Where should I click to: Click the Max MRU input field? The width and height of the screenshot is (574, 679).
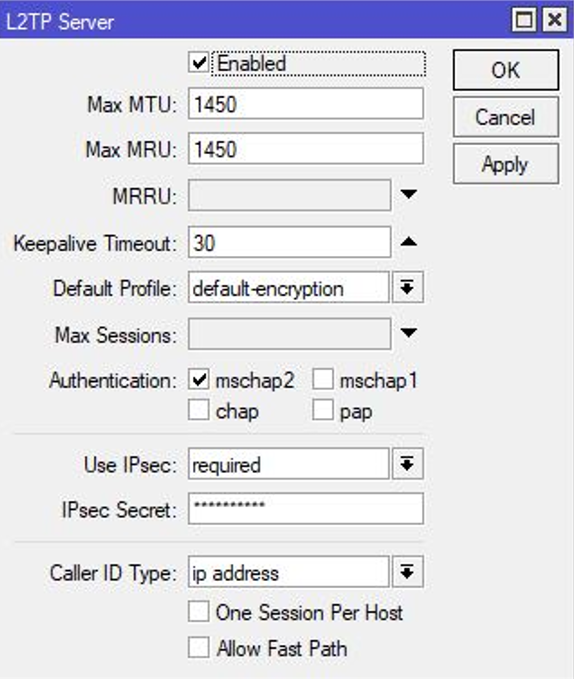(306, 149)
